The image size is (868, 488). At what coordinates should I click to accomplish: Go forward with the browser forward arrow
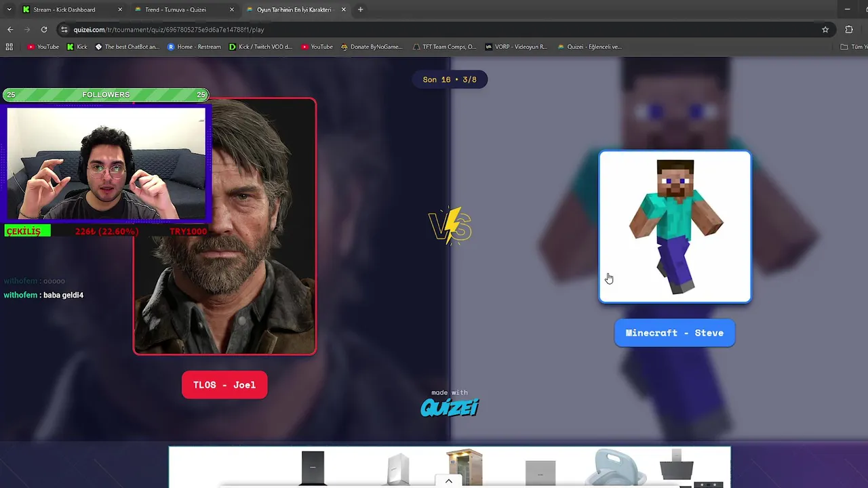point(27,30)
